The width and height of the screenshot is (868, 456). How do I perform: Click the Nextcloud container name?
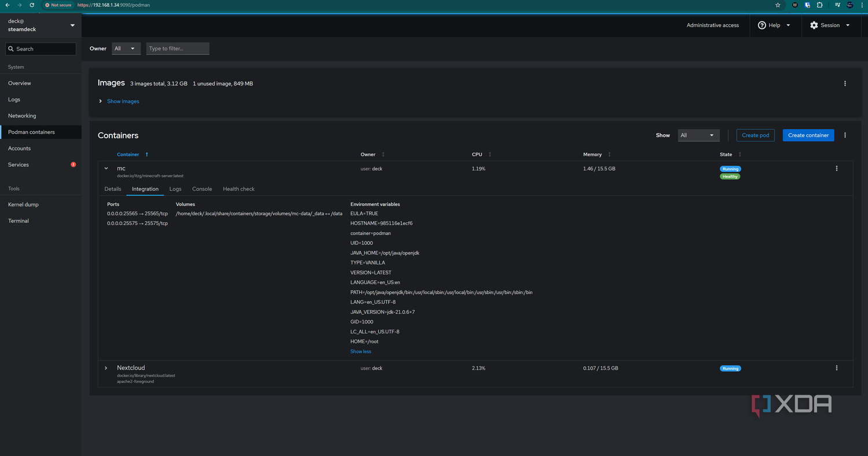coord(131,368)
